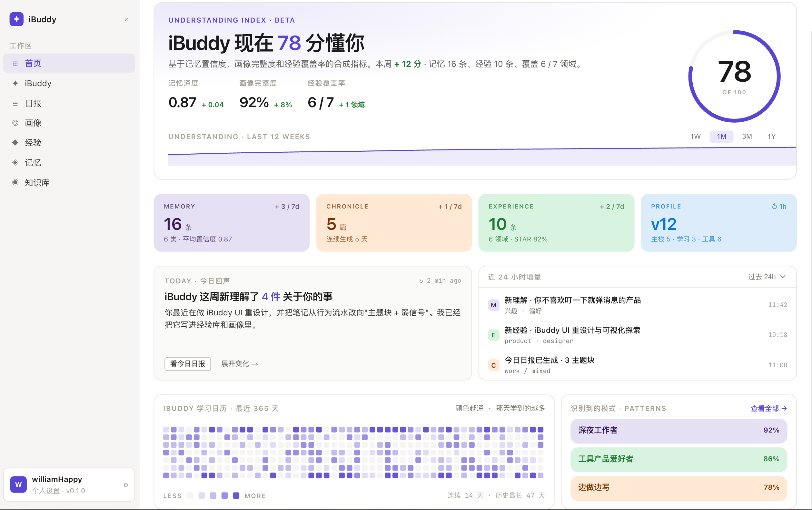Click the C badge on 今日日报已生成 entry
The image size is (812, 510).
pyautogui.click(x=494, y=365)
